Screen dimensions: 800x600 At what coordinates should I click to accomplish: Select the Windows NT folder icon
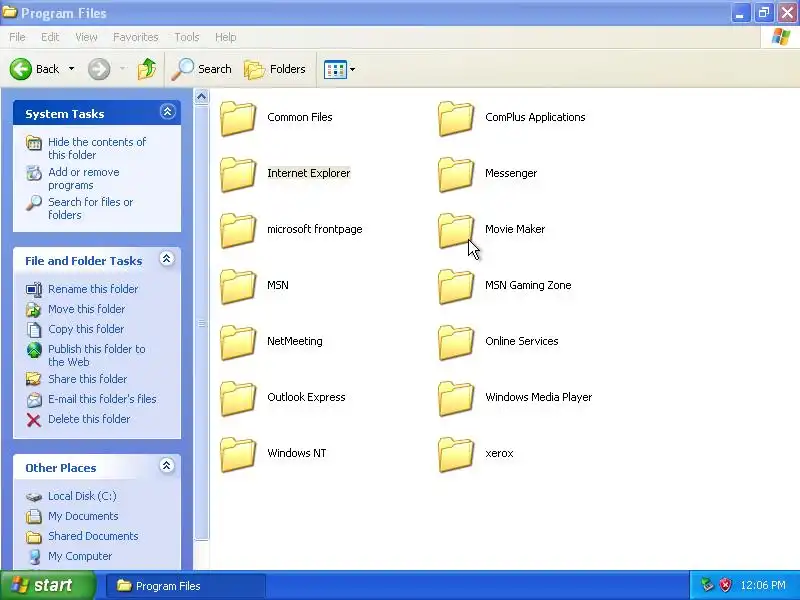238,455
